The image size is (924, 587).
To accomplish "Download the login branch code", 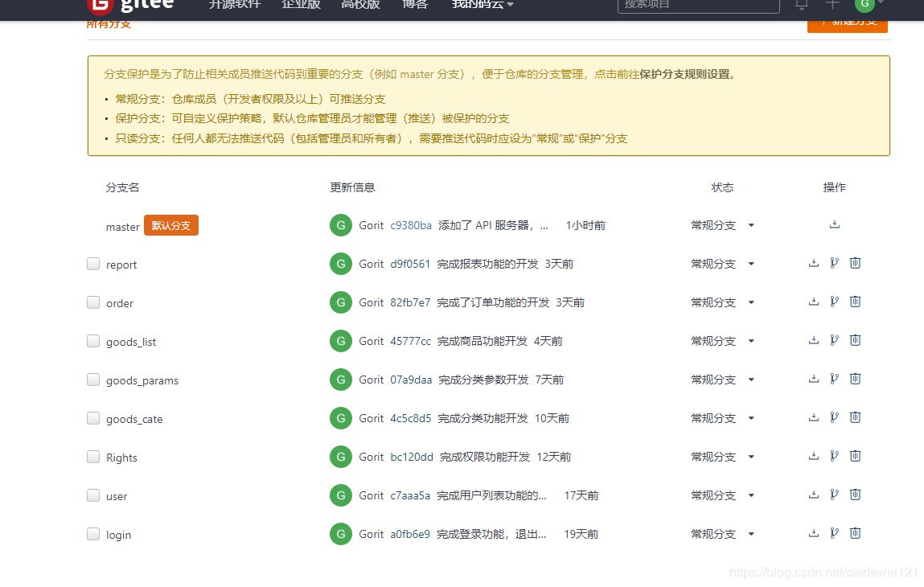I will click(x=813, y=532).
